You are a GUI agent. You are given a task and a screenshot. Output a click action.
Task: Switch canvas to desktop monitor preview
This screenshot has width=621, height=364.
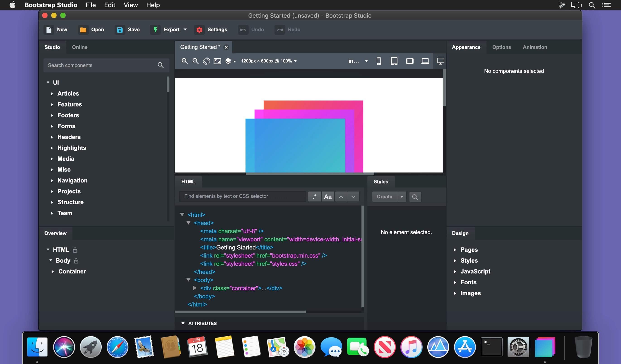click(x=440, y=61)
